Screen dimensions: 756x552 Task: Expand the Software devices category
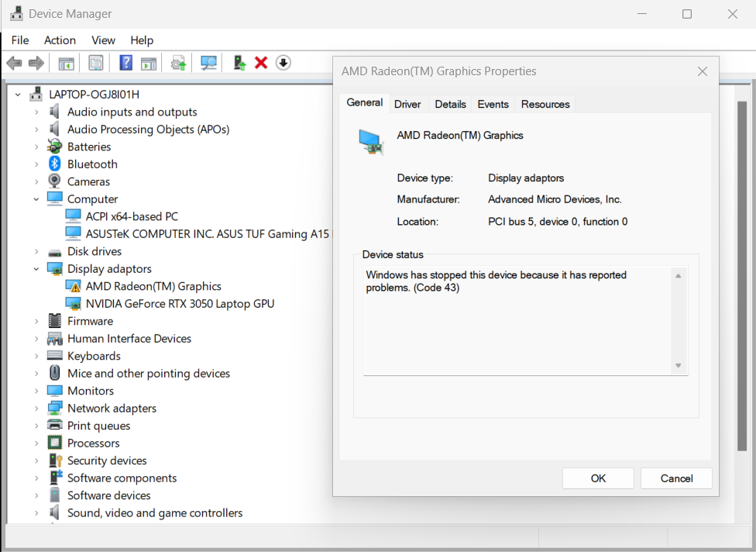tap(36, 495)
